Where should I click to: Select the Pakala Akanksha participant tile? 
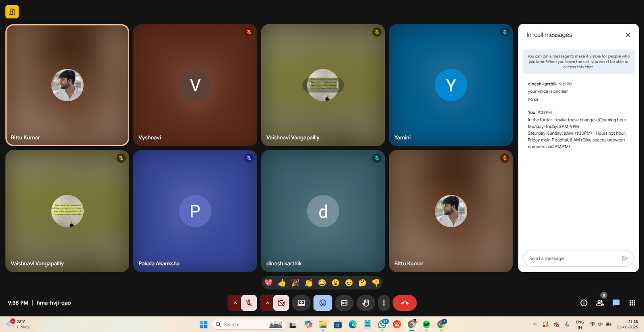195,211
